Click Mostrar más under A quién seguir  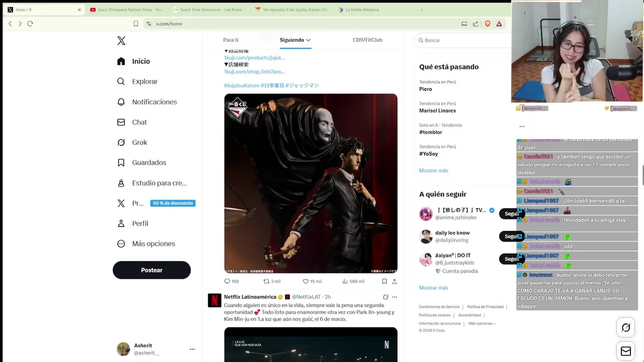[434, 288]
